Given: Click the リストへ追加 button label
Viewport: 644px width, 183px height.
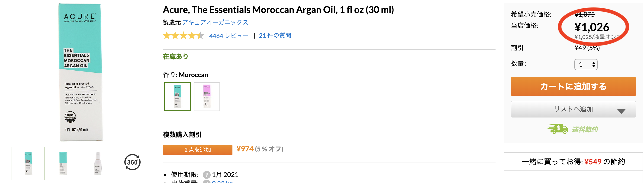Looking at the screenshot, I should point(573,109).
